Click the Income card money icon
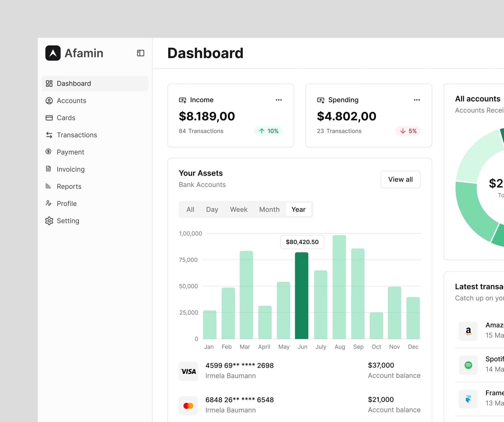The image size is (504, 422). point(183,100)
